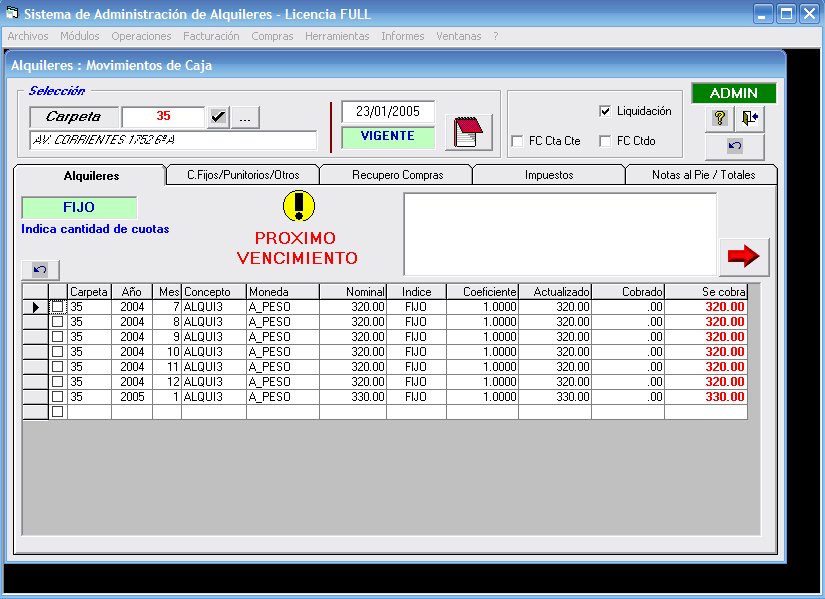
Task: Click the undo arrow button above the grid
Action: click(x=40, y=270)
